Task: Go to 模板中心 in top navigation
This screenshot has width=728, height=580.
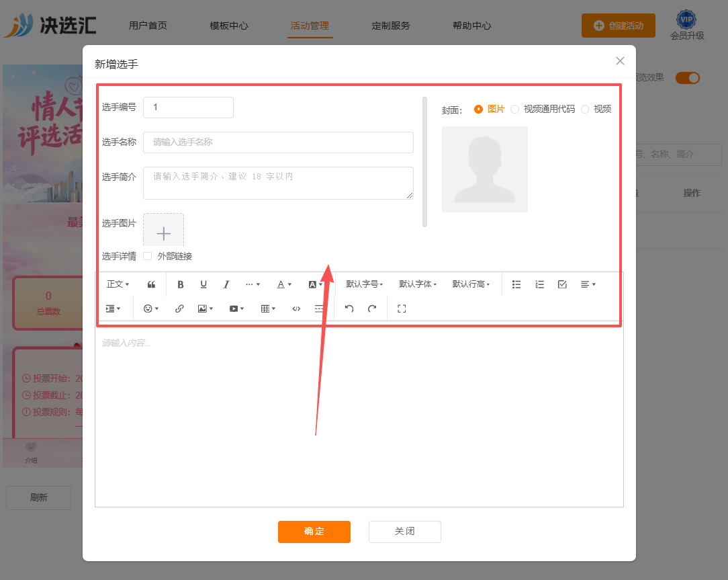Action: pos(229,26)
